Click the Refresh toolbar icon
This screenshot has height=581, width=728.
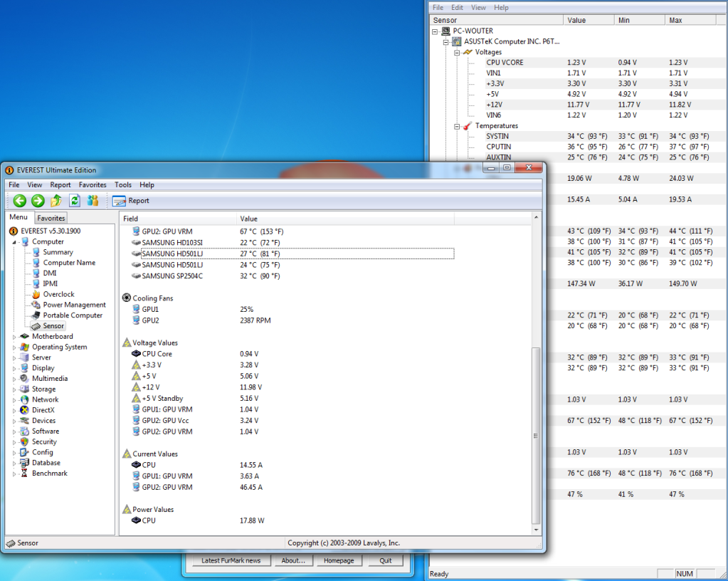74,201
